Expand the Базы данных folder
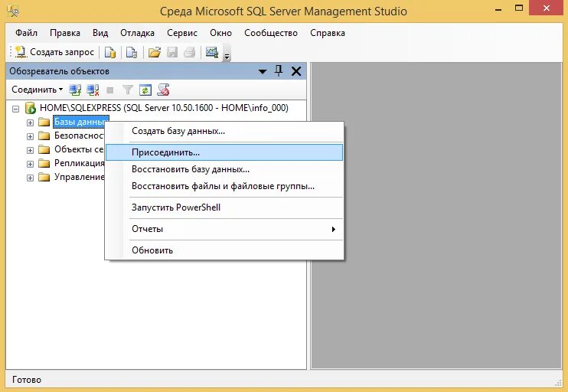The height and width of the screenshot is (392, 568). tap(30, 122)
